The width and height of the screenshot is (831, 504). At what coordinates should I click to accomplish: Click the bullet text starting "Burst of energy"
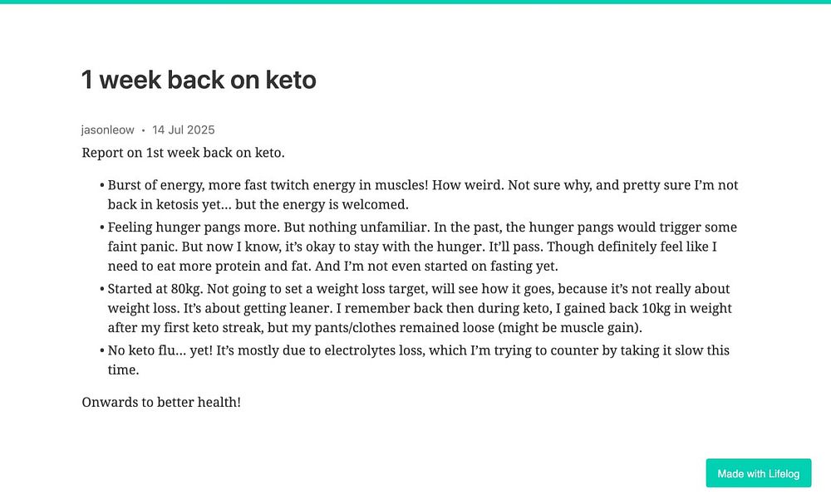422,195
